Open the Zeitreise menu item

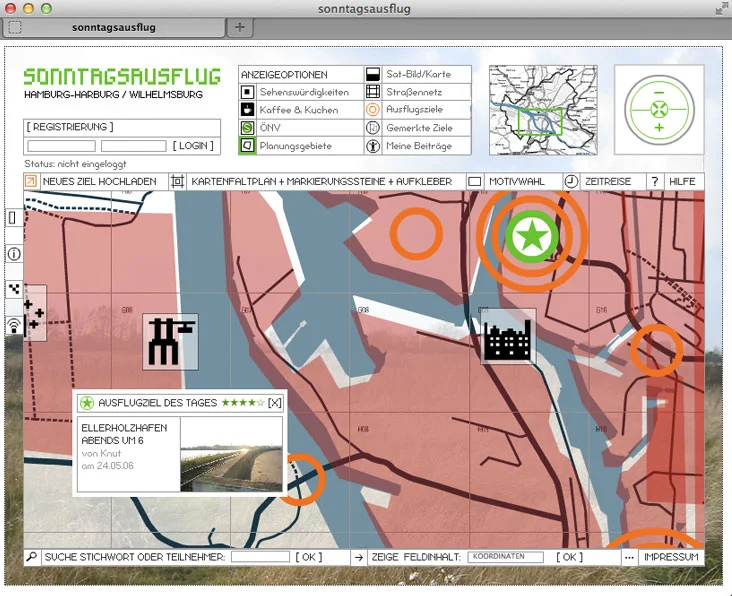(608, 182)
